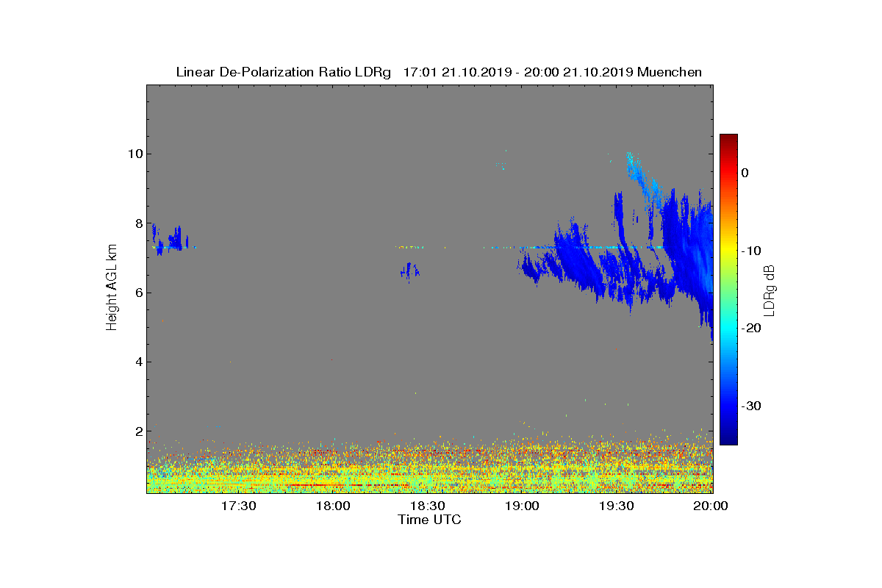Click the height tick label 6
Viewport: 882px width, 588px height.
click(x=138, y=293)
